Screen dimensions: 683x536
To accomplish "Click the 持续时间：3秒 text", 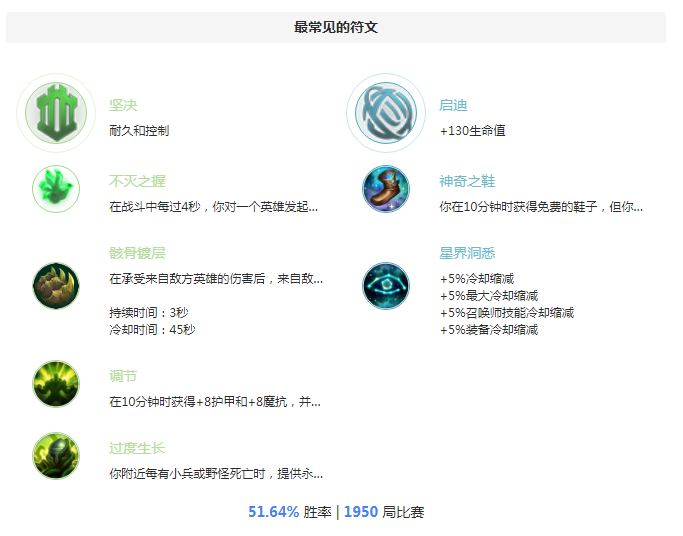I will (x=149, y=313).
